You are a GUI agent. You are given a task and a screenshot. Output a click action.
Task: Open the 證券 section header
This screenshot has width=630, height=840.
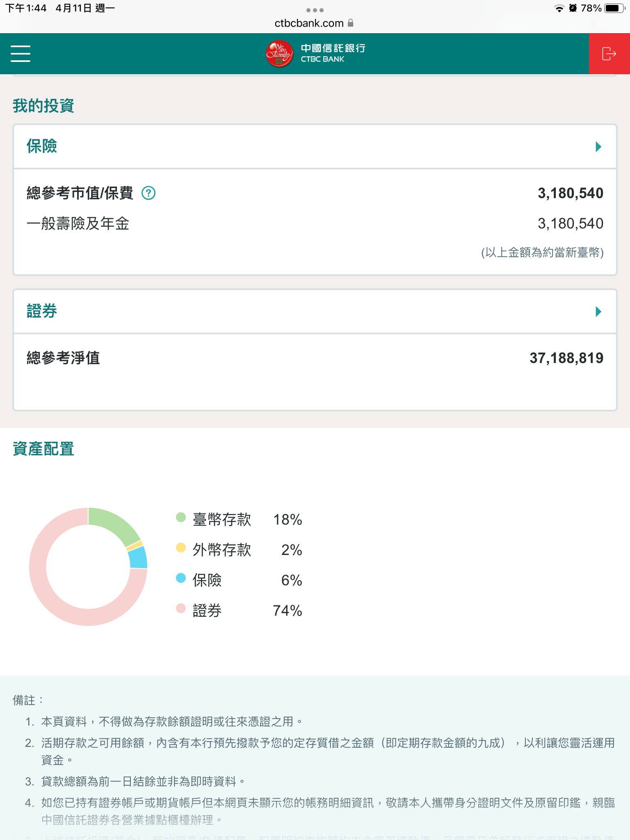pyautogui.click(x=42, y=311)
